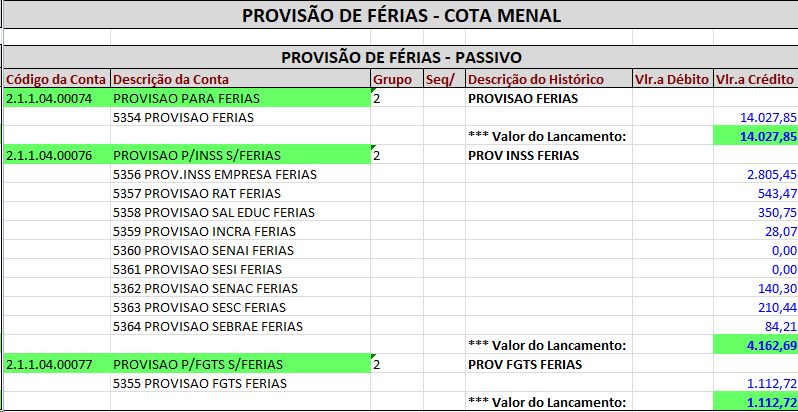
Task: Select the Vlr.a Crédito header cell
Action: [x=756, y=79]
